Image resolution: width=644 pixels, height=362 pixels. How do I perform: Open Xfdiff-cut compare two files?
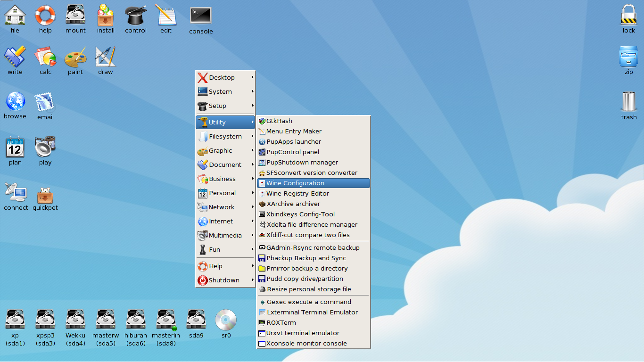tap(314, 235)
